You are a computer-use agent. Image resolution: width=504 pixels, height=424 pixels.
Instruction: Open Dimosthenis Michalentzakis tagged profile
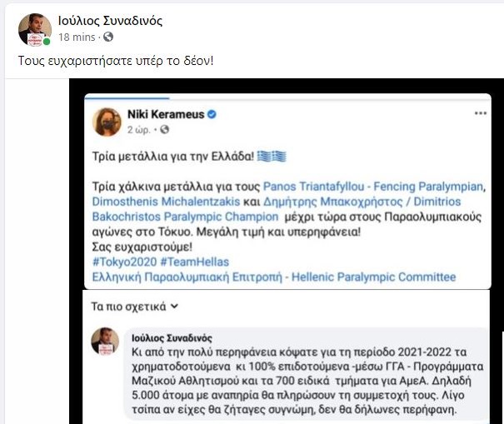click(166, 202)
